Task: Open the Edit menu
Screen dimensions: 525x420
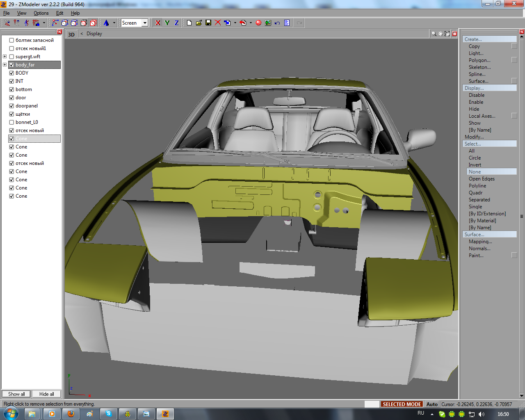Action: (x=59, y=13)
